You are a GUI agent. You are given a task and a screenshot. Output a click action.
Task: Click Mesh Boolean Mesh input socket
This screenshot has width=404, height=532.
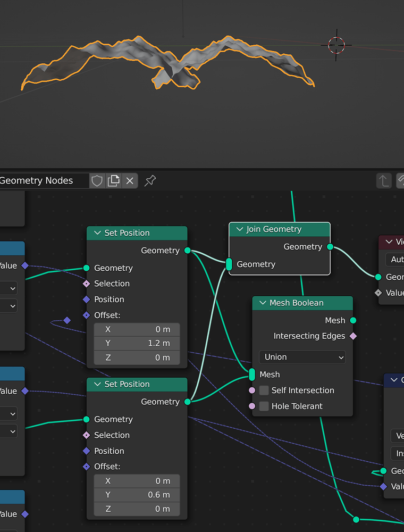252,375
